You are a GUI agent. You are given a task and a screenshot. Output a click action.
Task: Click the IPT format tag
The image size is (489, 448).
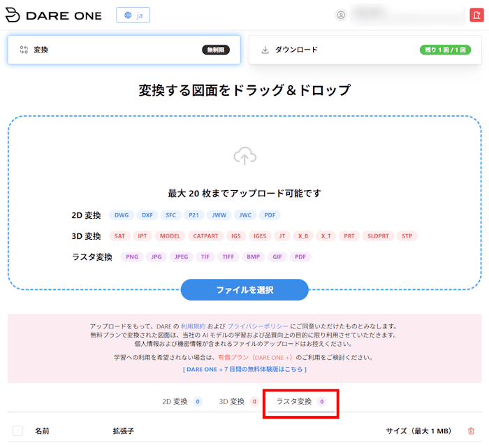[143, 236]
